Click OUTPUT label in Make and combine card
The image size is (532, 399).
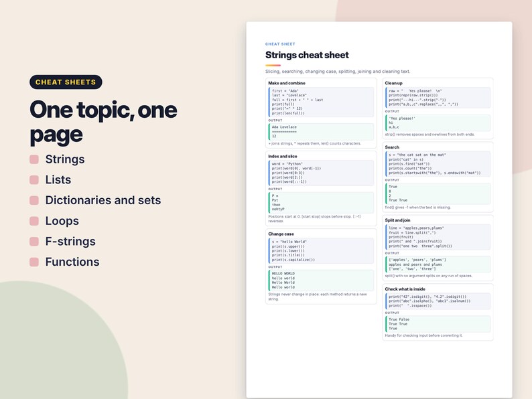(275, 121)
